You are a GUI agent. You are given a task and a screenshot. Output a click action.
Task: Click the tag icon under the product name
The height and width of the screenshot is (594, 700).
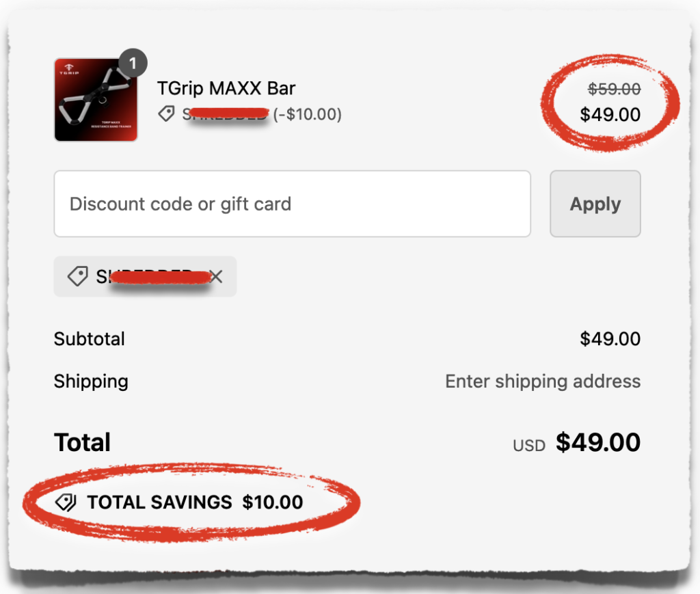(x=166, y=114)
